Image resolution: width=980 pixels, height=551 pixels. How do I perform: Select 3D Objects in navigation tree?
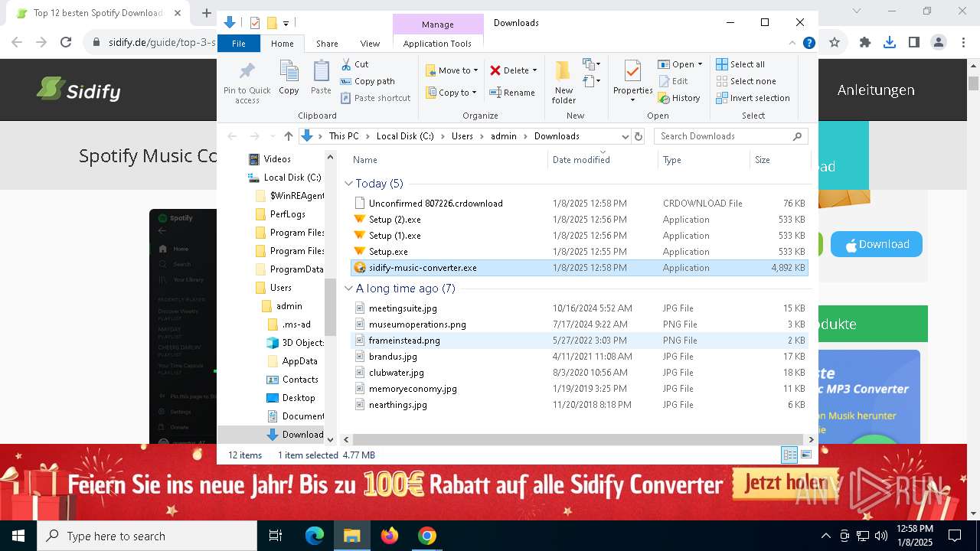coord(295,343)
